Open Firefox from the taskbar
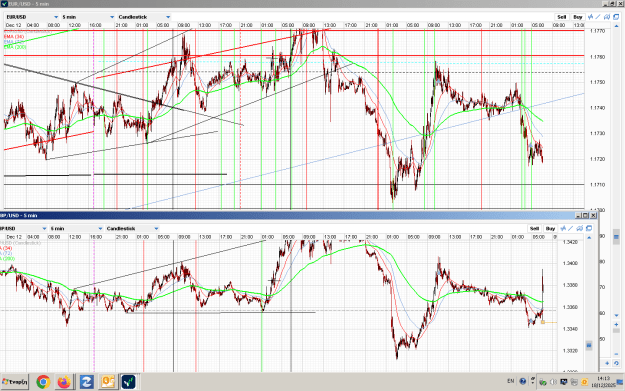This screenshot has width=625, height=391. point(64,382)
